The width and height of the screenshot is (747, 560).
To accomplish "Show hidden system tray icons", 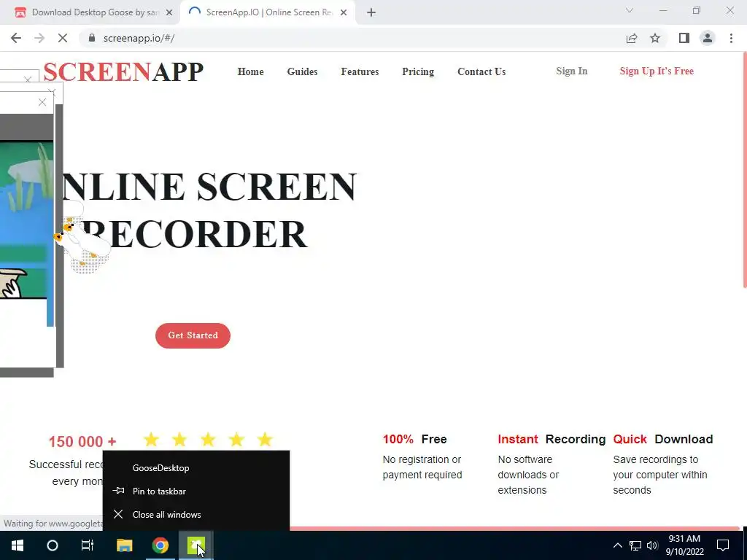I will pyautogui.click(x=617, y=545).
